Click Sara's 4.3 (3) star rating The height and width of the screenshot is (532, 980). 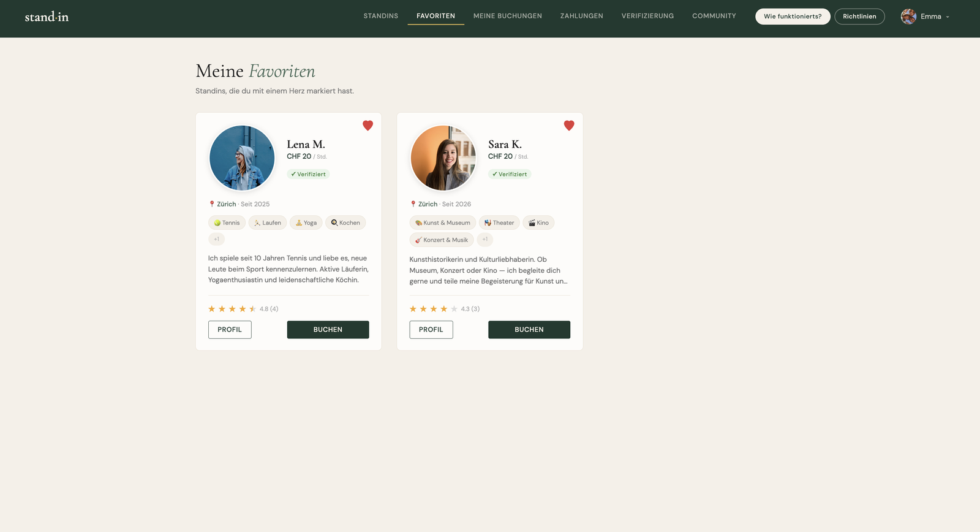[445, 309]
